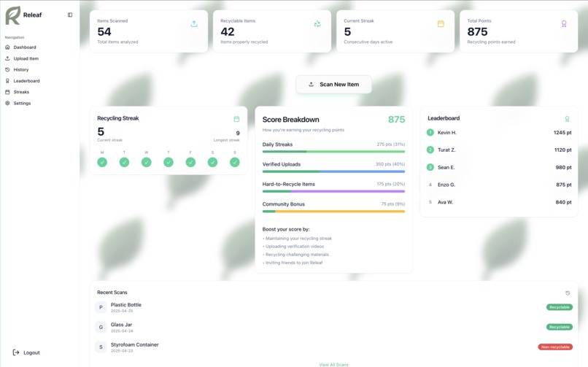Viewport: 588px width, 367px height.
Task: Click the Settings gear icon in sidebar
Action: [x=7, y=103]
